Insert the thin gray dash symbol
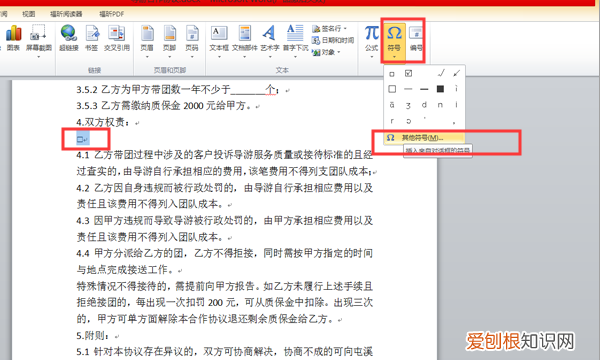600x360 pixels. pos(408,89)
